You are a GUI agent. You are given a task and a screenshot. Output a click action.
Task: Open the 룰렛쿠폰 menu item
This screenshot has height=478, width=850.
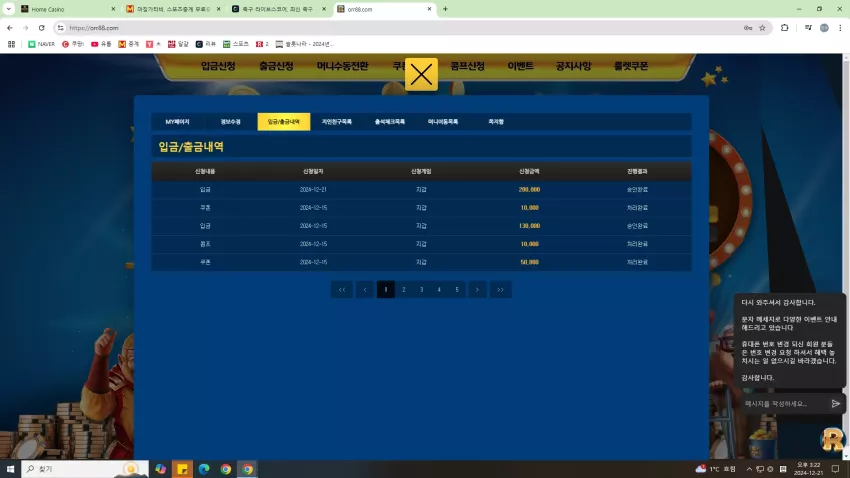click(631, 66)
